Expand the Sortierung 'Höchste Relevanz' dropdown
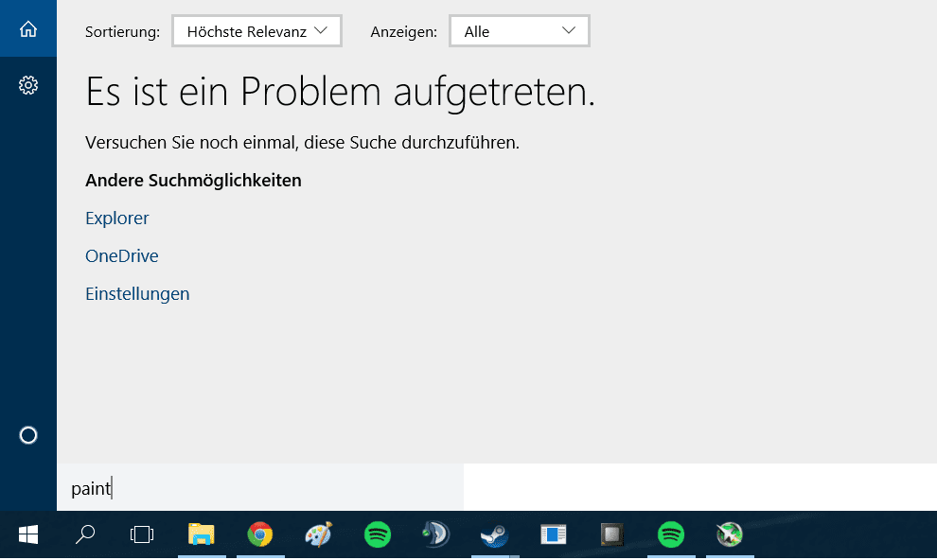Viewport: 937px width, 560px height. [256, 31]
